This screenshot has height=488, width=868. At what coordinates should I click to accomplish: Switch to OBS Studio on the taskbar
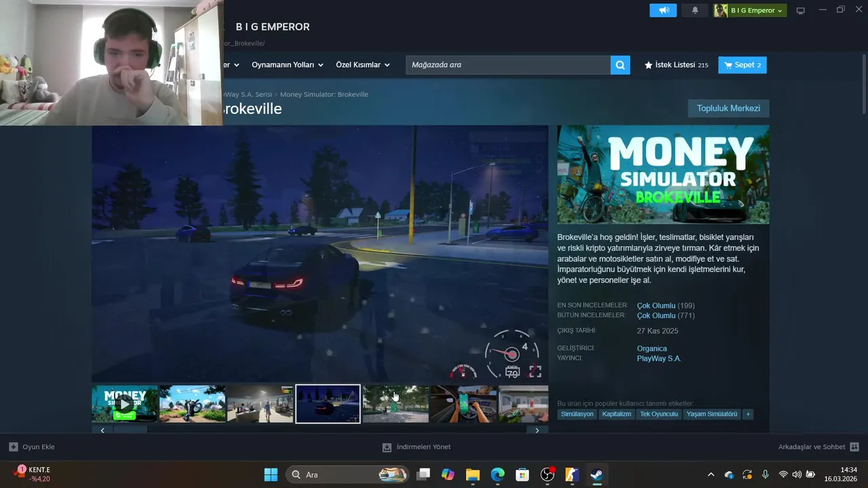(547, 474)
